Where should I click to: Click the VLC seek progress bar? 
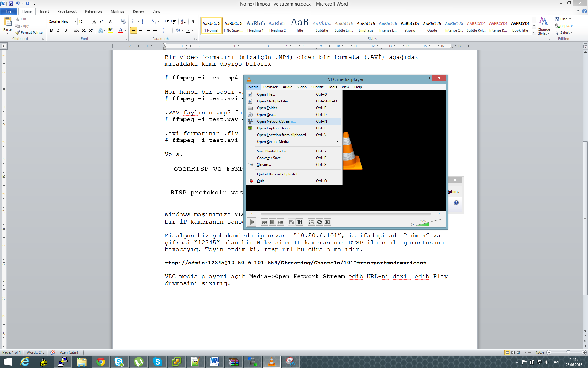[345, 214]
